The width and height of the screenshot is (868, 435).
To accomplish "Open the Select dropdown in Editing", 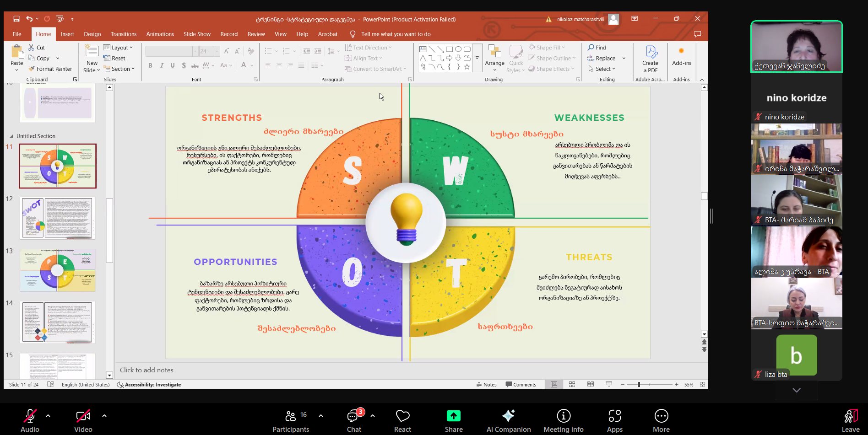I will [x=602, y=69].
